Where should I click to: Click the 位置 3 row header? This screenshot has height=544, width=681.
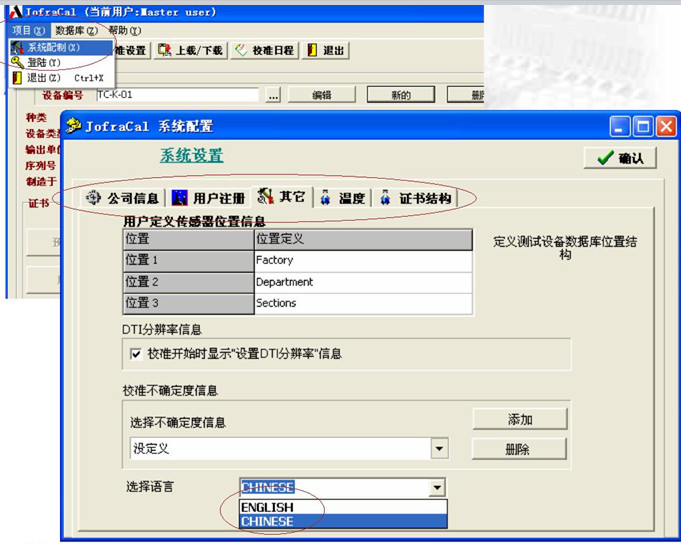[188, 303]
